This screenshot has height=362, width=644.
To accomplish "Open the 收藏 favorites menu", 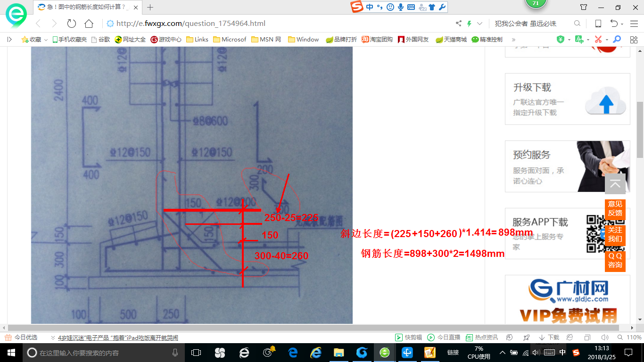I will point(34,40).
